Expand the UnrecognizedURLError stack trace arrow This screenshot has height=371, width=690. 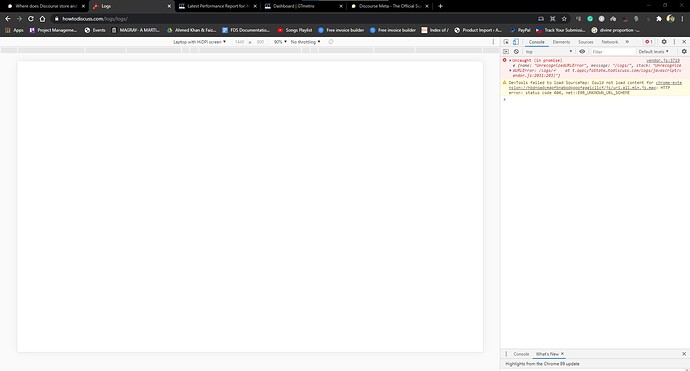click(510, 70)
